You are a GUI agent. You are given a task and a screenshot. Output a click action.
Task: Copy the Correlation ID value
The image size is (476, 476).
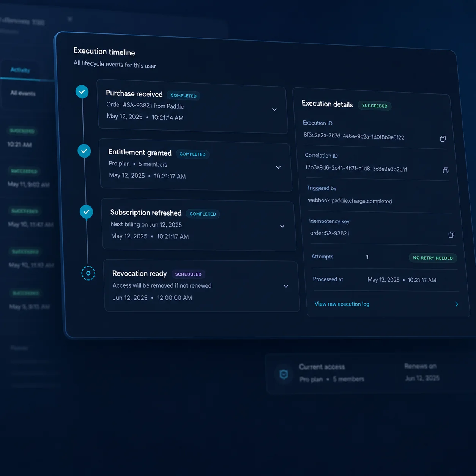pyautogui.click(x=446, y=170)
